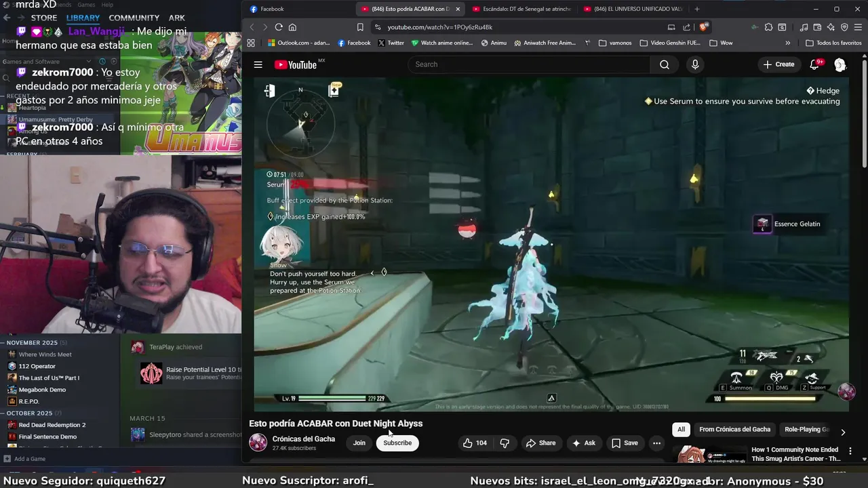Collapse the OCTOBER 2025 group in Steam

3,413
